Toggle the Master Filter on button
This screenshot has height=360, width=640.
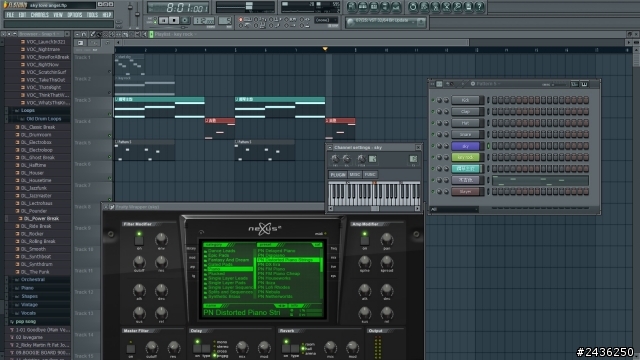tap(131, 349)
